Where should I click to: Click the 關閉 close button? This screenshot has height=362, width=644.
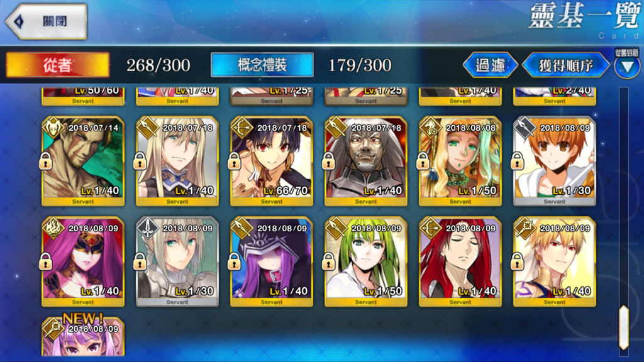point(47,21)
